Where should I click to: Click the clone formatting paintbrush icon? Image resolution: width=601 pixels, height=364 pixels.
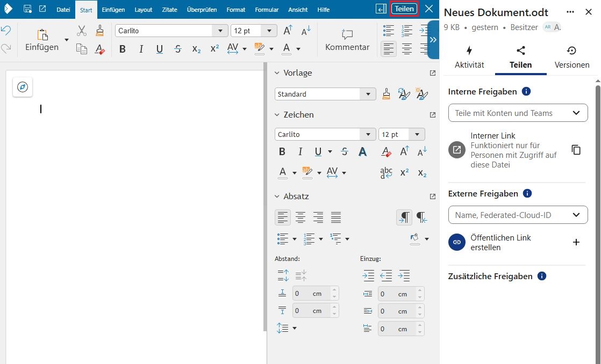pos(99,31)
